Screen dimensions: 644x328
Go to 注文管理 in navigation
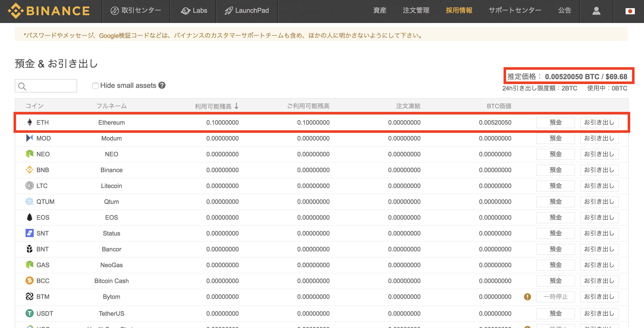coord(416,10)
